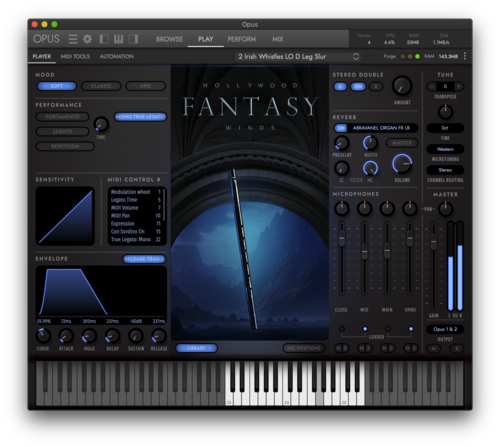Open the Stereo channel routing dropdown
Image resolution: width=500 pixels, height=447 pixels.
click(x=445, y=170)
